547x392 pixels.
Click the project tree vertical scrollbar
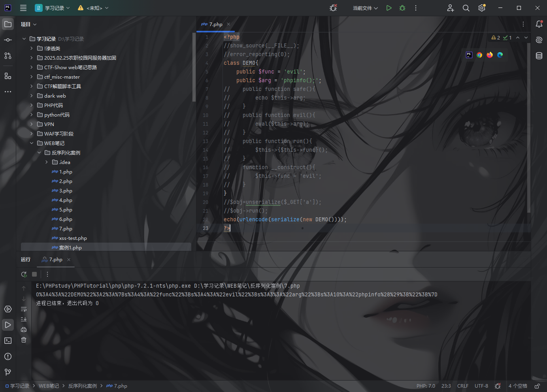coord(194,67)
